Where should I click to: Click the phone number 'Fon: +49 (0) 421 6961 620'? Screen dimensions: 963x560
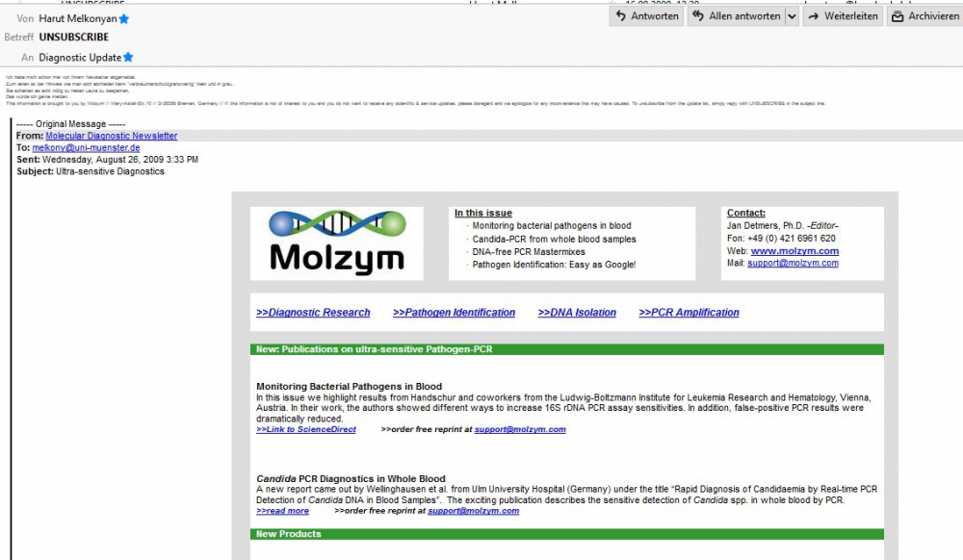pyautogui.click(x=781, y=239)
